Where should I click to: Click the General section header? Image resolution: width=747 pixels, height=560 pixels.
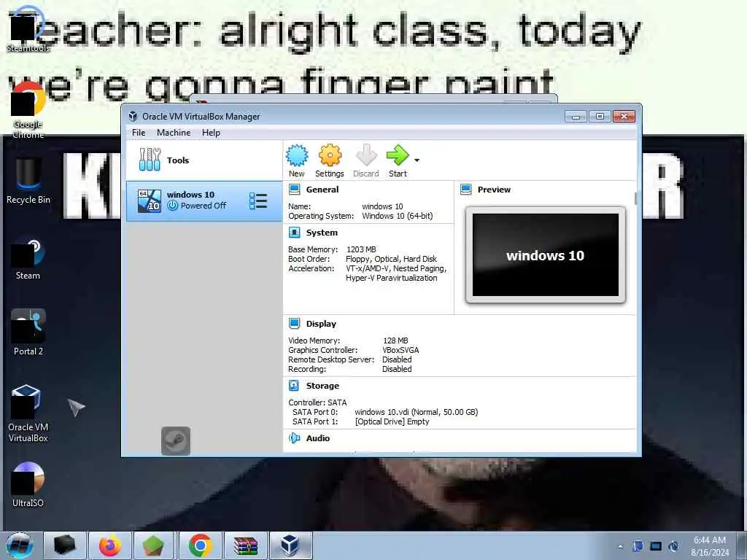pos(322,190)
